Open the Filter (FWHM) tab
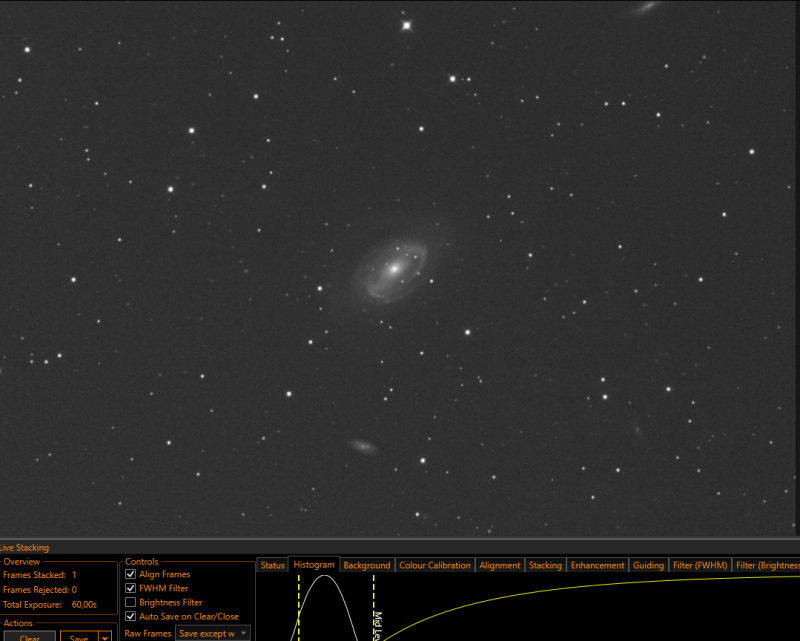800x641 pixels. [x=700, y=565]
